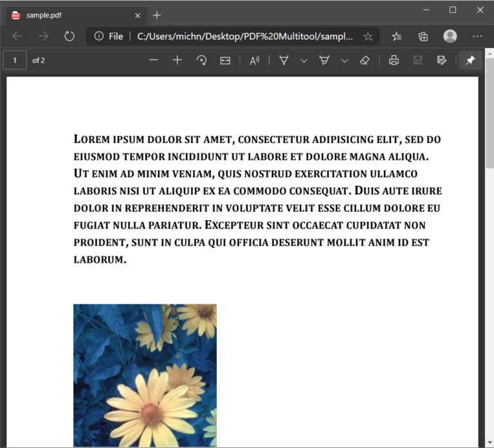Close the browser window
Screen dimensions: 494x448
pyautogui.click(x=480, y=10)
